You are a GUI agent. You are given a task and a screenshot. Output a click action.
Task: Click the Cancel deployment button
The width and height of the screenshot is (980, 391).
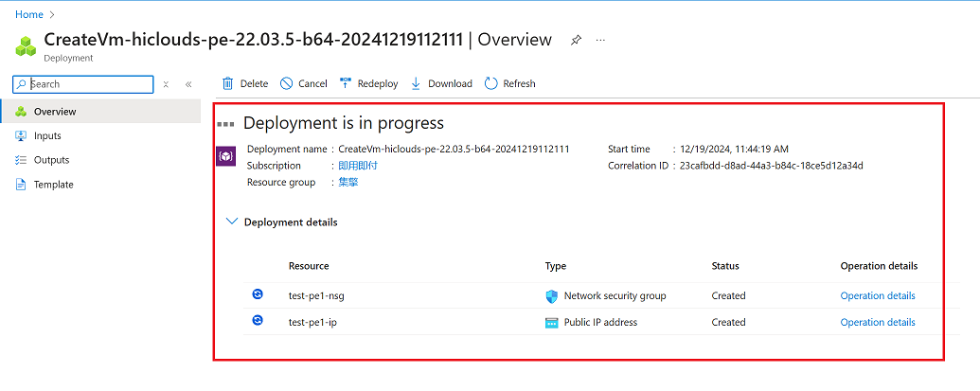pyautogui.click(x=304, y=83)
